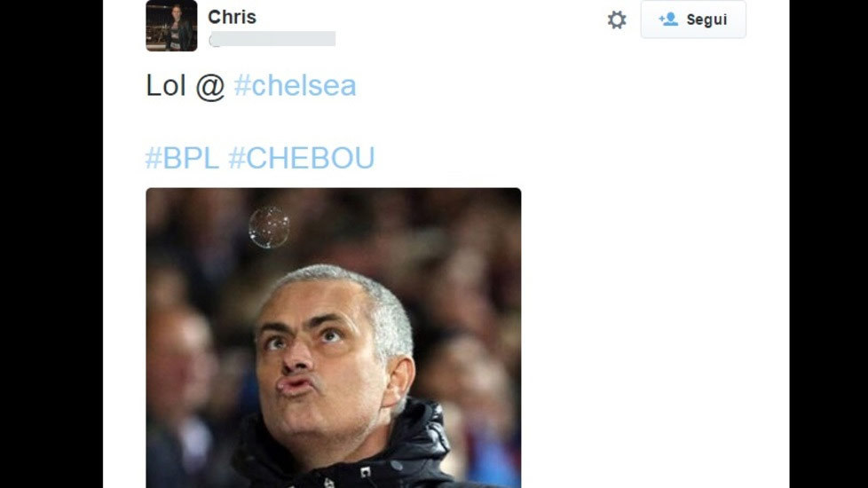Click the blank line between tweet hashtags
The image size is (868, 488).
pos(332,122)
